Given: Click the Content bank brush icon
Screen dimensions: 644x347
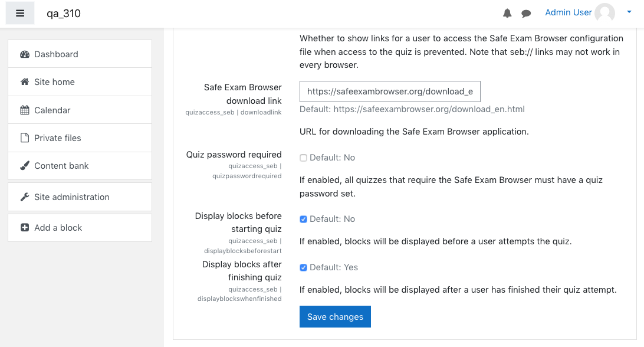Looking at the screenshot, I should 25,166.
